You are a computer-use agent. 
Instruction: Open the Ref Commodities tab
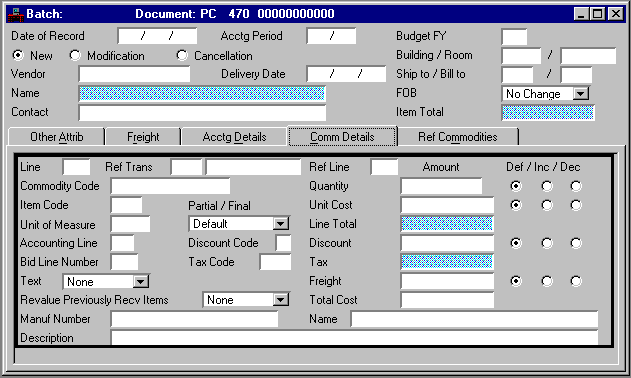(x=458, y=137)
